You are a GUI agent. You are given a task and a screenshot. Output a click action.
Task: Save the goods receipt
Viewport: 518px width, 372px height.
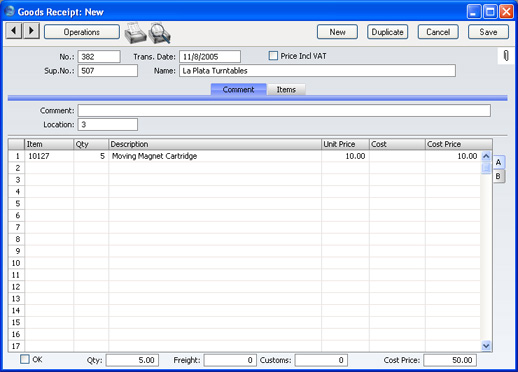point(488,32)
